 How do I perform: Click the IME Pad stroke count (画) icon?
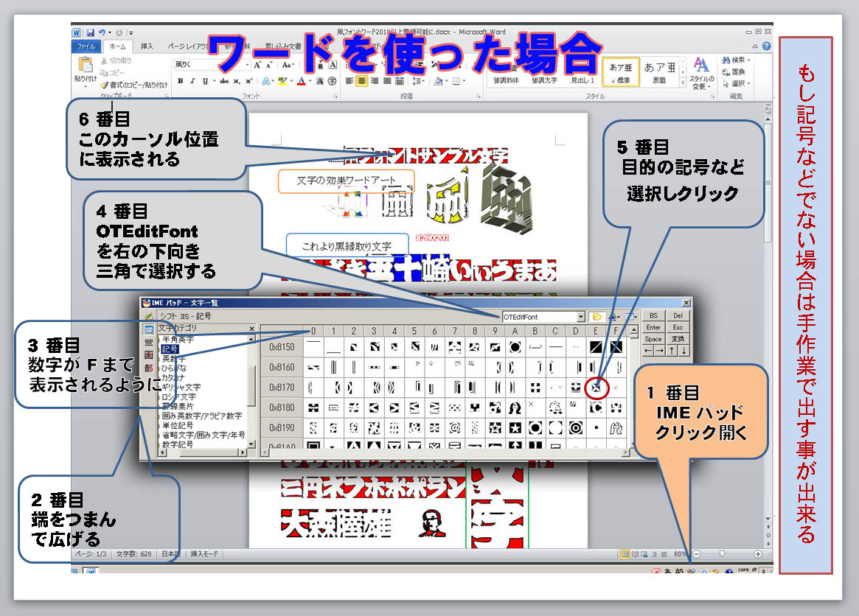coord(148,355)
